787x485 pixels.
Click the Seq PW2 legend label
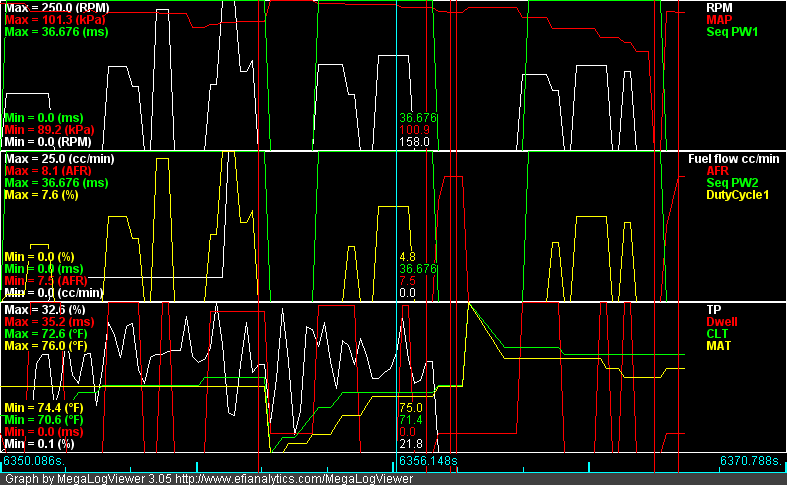pos(732,183)
